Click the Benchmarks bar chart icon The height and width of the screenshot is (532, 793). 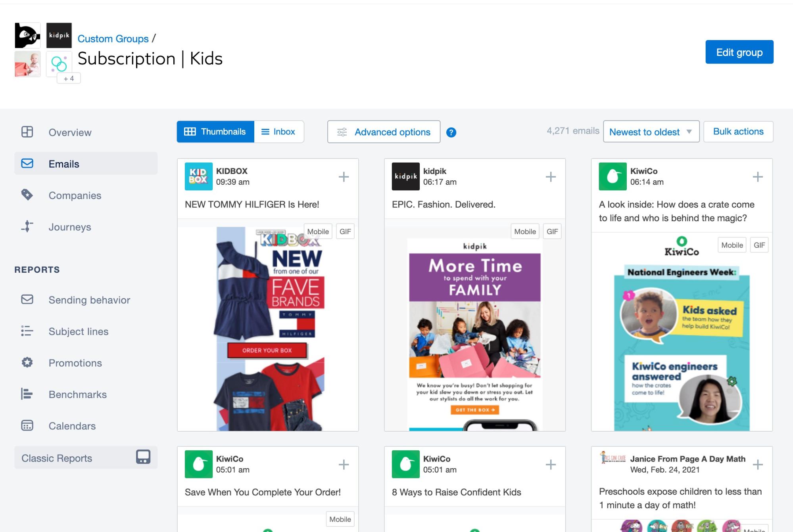[27, 394]
